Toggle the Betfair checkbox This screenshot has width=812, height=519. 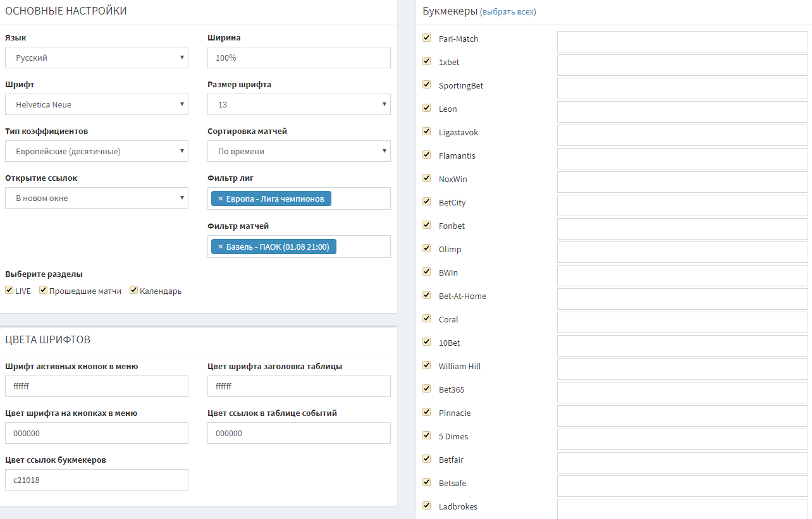[426, 459]
